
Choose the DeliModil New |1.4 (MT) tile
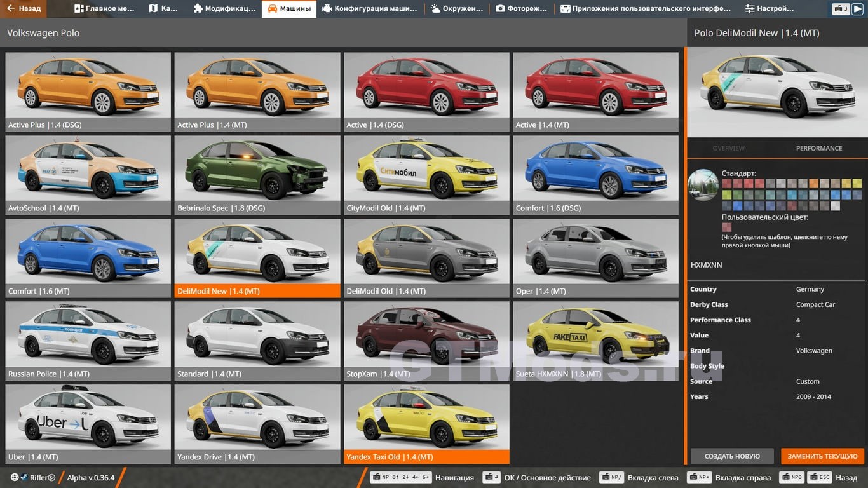tap(257, 258)
